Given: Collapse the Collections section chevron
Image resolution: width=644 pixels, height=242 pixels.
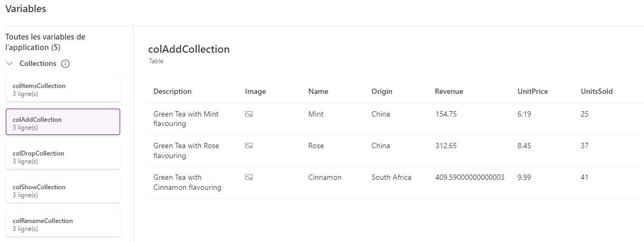Looking at the screenshot, I should (x=10, y=64).
